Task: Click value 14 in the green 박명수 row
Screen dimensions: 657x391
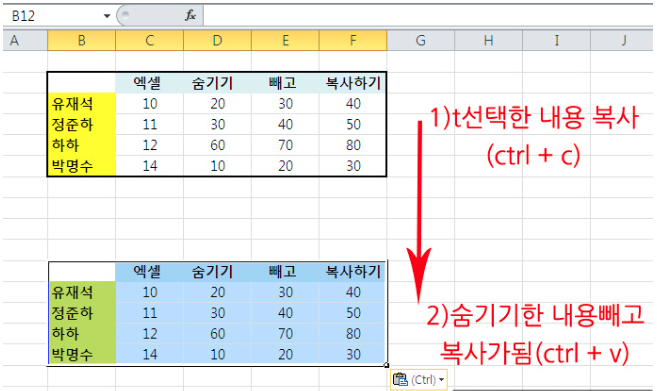Action: [x=150, y=355]
